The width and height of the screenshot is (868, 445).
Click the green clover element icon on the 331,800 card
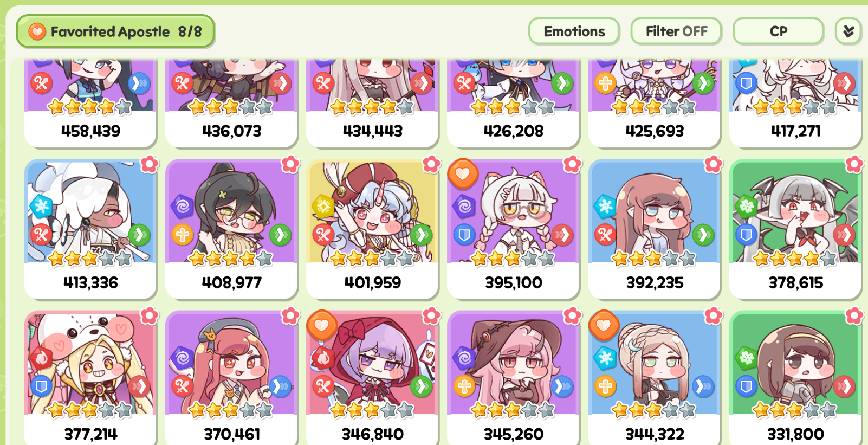(x=746, y=358)
